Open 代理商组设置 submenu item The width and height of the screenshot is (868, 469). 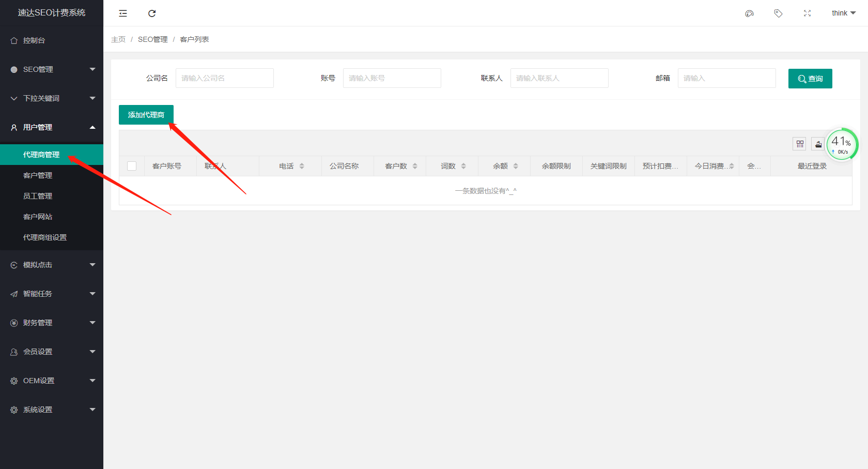[45, 237]
